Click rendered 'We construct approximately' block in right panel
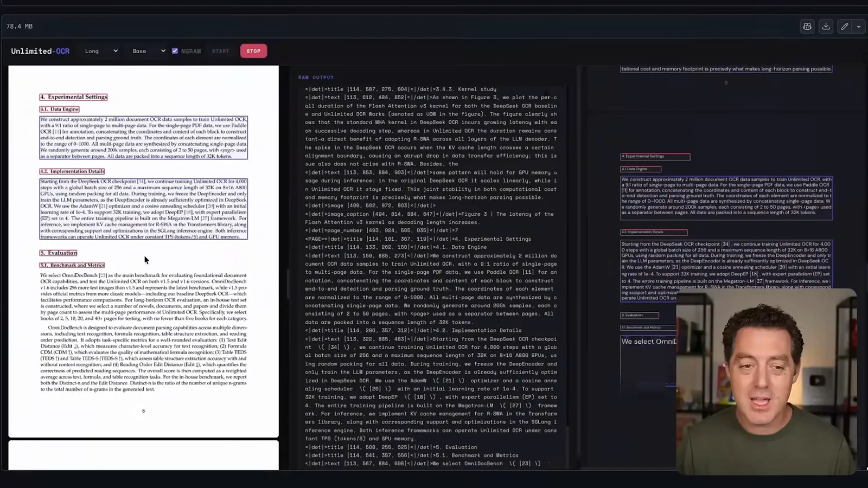Image resolution: width=868 pixels, height=488 pixels. 726,198
